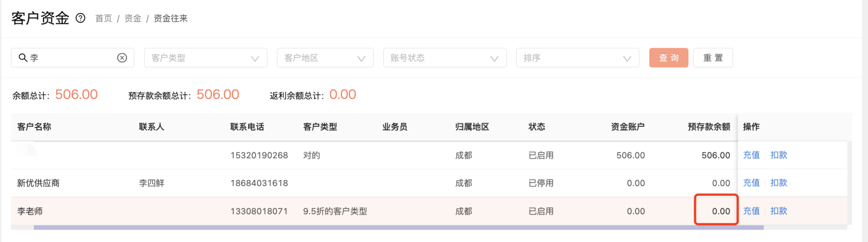Click 扣款 in the 506.00 balance row
The height and width of the screenshot is (242, 868).
point(779,155)
